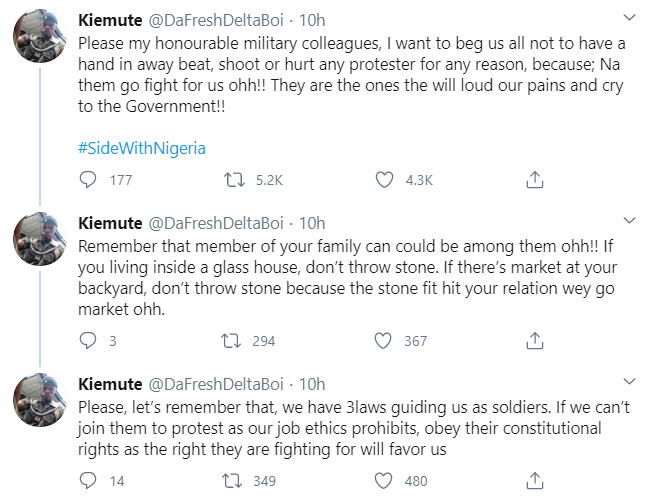Share the third tweet about 3laws
Viewport: 651px width, 500px height.
[x=535, y=481]
